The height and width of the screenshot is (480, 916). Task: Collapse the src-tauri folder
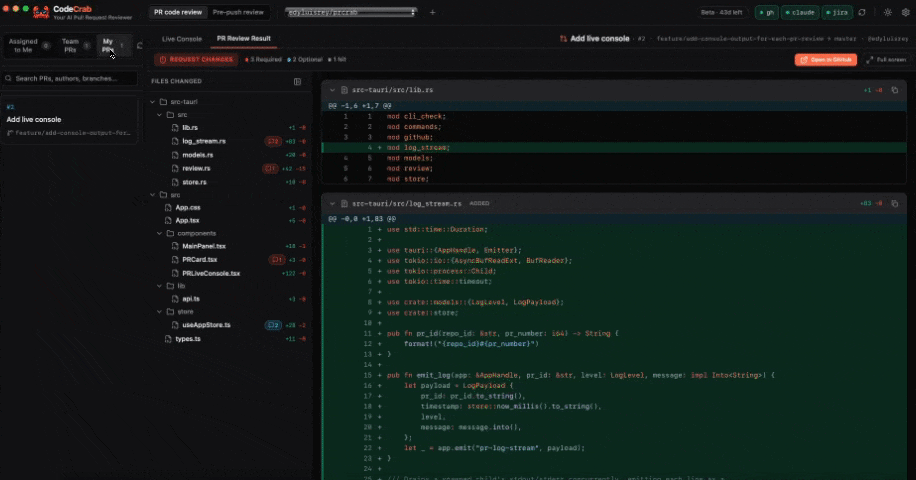(x=153, y=102)
